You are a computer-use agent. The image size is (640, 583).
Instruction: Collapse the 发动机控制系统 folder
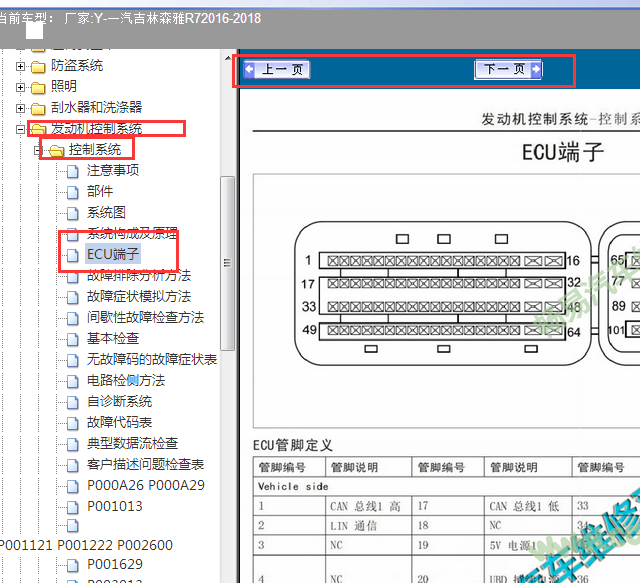pyautogui.click(x=20, y=129)
